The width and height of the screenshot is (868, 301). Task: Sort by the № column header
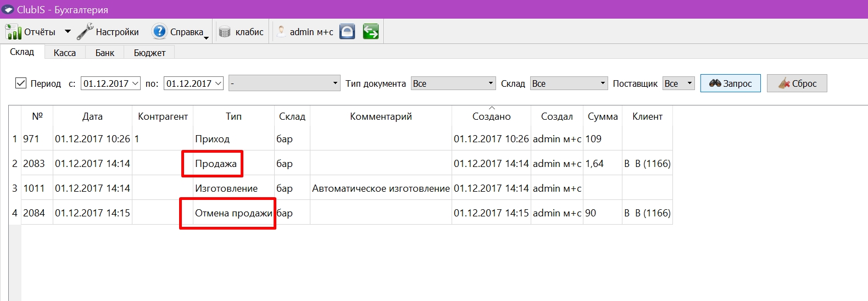click(37, 116)
